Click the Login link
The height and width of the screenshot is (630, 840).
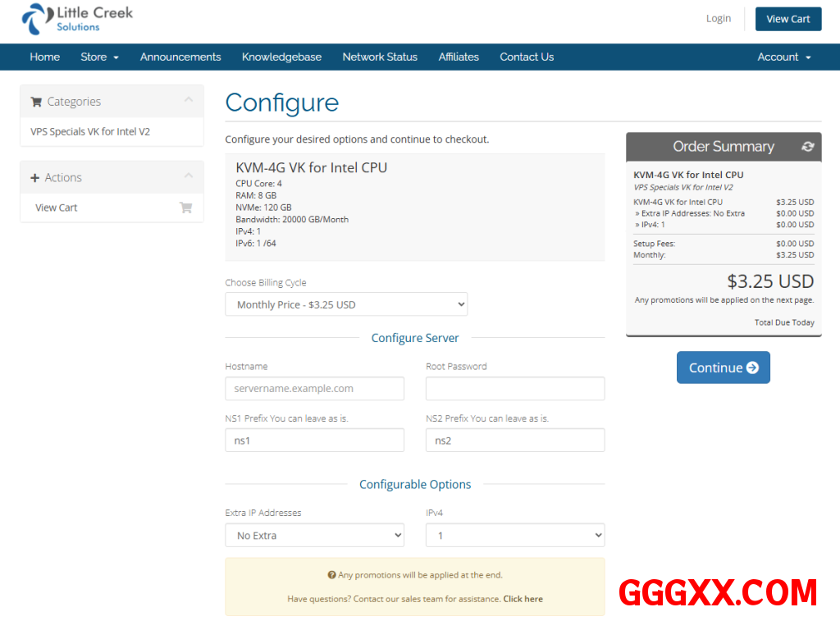pyautogui.click(x=718, y=19)
